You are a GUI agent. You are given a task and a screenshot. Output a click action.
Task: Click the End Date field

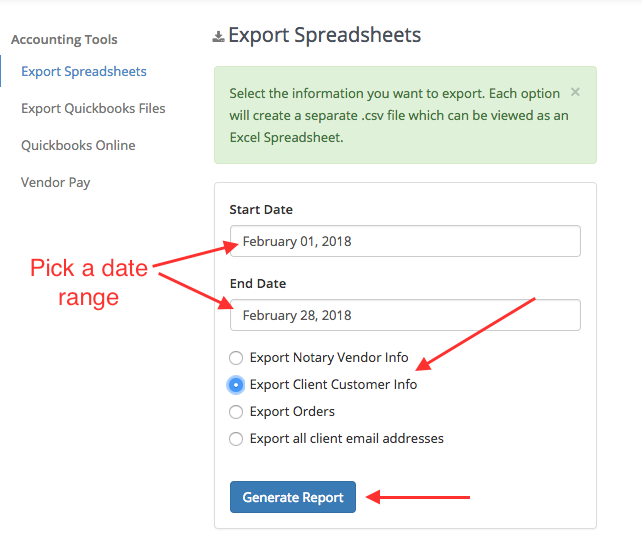point(405,315)
